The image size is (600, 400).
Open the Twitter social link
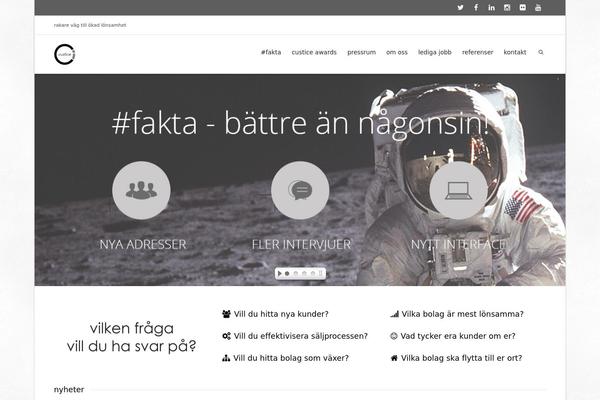coord(460,7)
